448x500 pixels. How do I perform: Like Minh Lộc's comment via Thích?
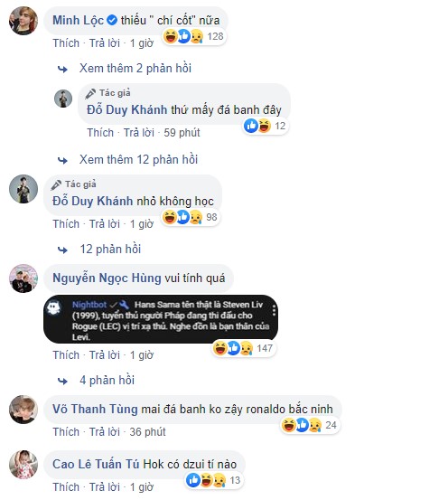pos(66,43)
